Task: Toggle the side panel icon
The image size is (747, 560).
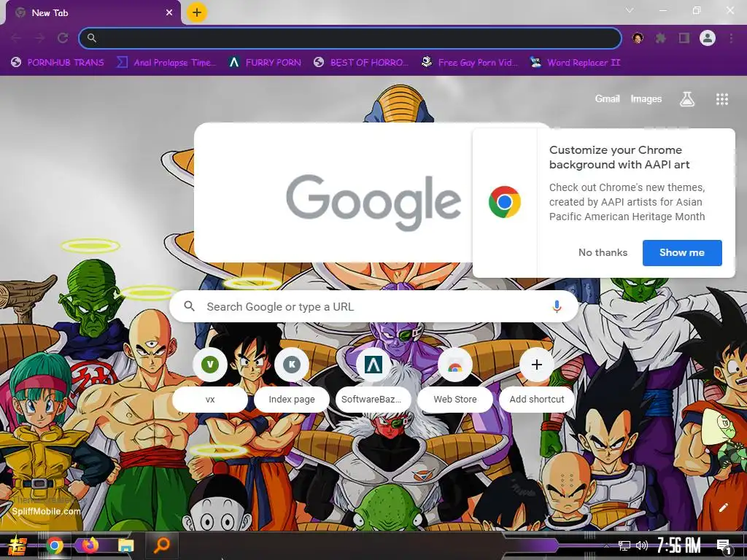Action: (x=684, y=38)
